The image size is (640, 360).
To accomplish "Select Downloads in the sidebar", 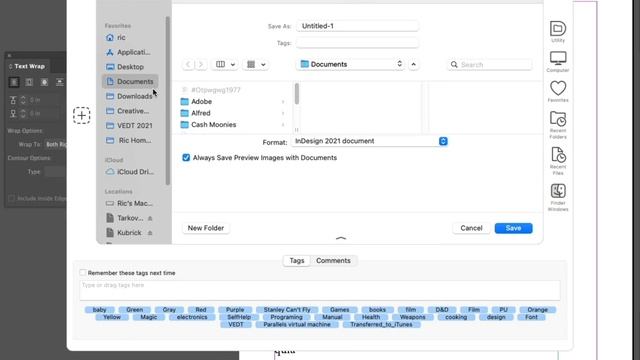I will pos(130,96).
